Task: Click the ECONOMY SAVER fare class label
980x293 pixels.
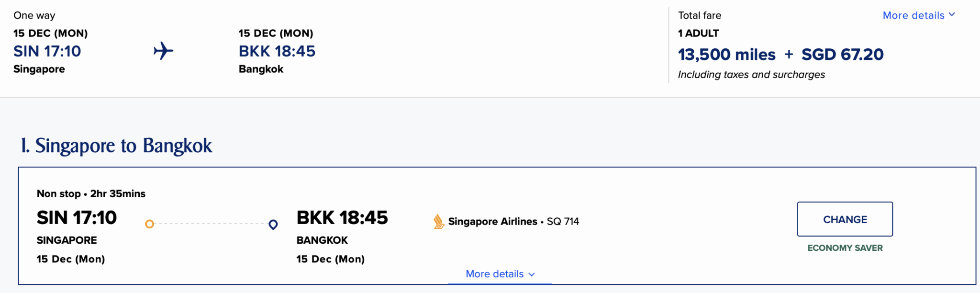Action: [x=845, y=248]
